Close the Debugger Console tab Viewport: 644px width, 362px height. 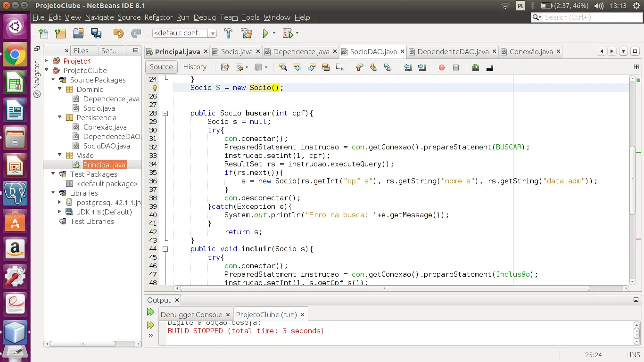(x=228, y=315)
